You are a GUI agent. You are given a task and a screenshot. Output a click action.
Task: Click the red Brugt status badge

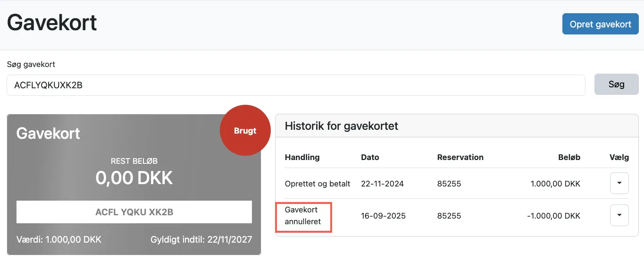coord(245,131)
